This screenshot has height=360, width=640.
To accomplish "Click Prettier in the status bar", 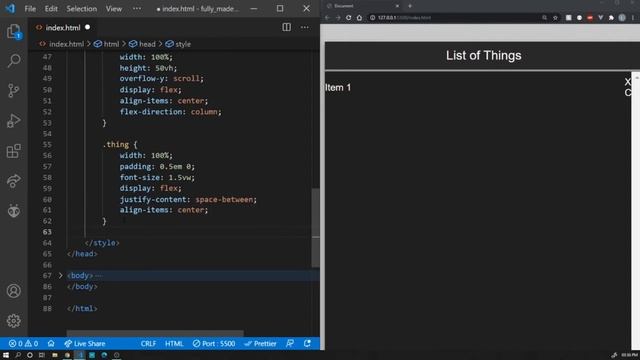I will click(x=260, y=344).
